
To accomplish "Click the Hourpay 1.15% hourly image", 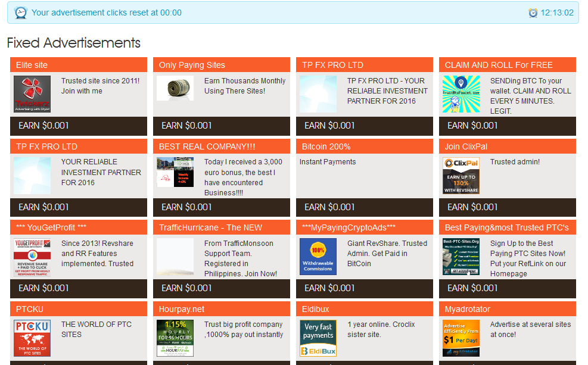I will [x=175, y=338].
